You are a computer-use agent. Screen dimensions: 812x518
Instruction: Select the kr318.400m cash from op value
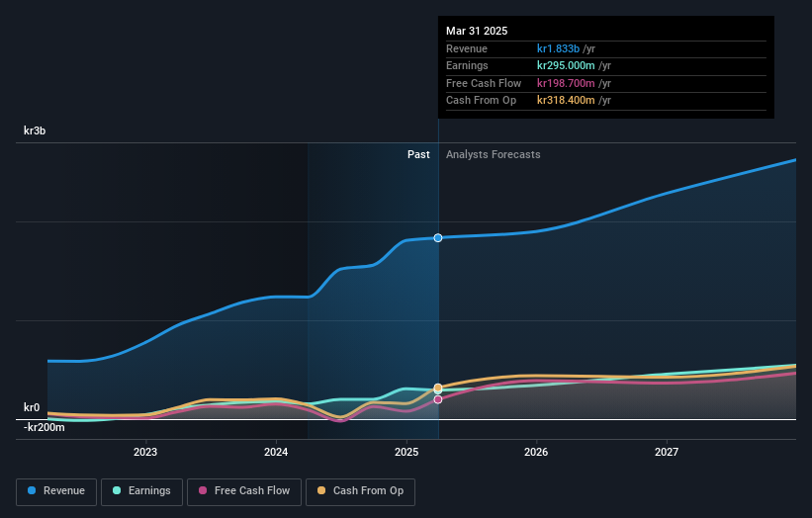pyautogui.click(x=566, y=101)
